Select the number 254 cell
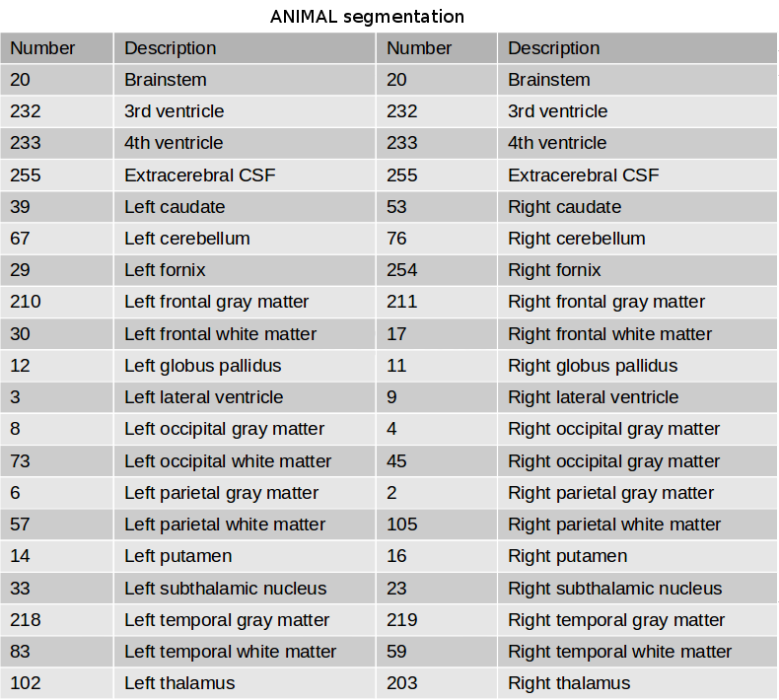This screenshot has height=700, width=779. [436, 270]
